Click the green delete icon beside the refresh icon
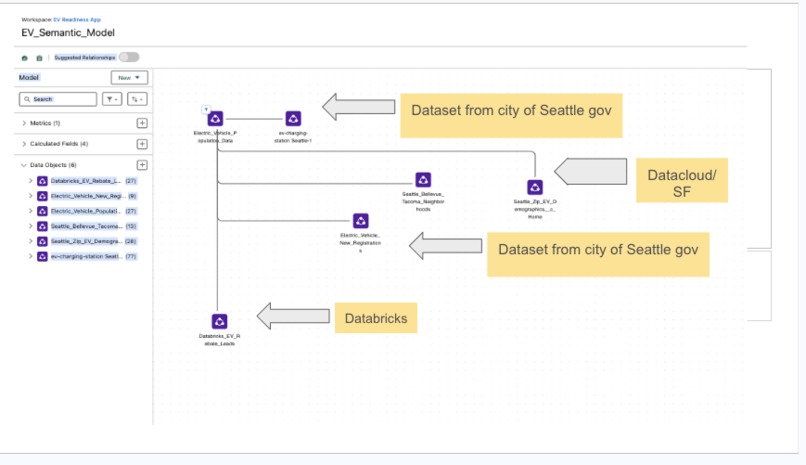Image resolution: width=806 pixels, height=465 pixels. [x=39, y=58]
